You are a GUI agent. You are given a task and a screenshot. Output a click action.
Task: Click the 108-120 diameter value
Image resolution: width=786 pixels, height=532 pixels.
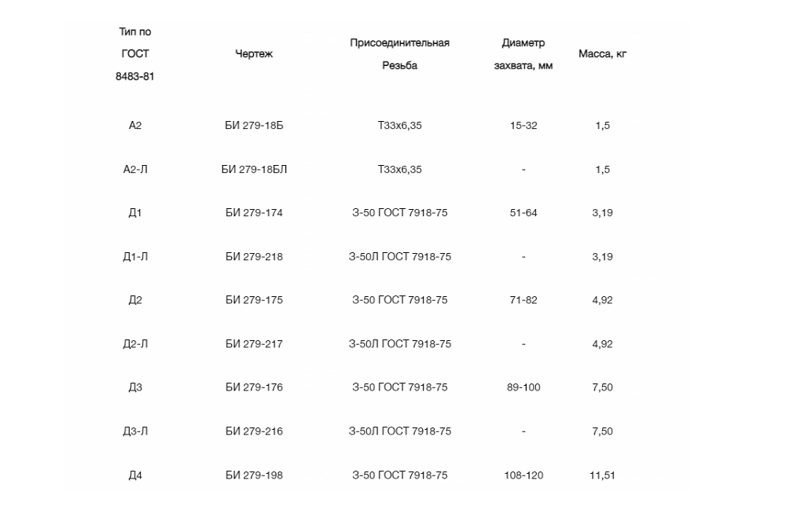click(x=523, y=475)
